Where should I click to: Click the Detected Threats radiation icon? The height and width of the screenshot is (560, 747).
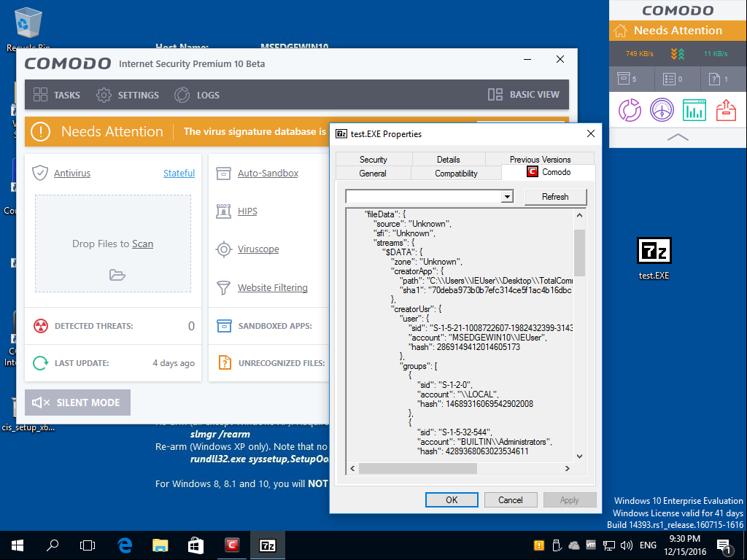point(41,326)
